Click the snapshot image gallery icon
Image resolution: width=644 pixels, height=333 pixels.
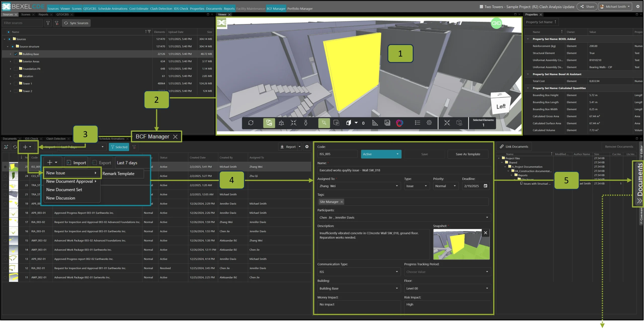coord(387,123)
